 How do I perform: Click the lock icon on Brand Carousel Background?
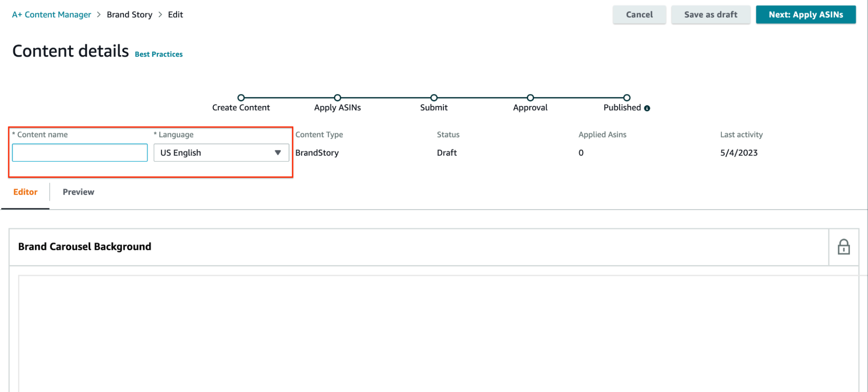pyautogui.click(x=843, y=247)
